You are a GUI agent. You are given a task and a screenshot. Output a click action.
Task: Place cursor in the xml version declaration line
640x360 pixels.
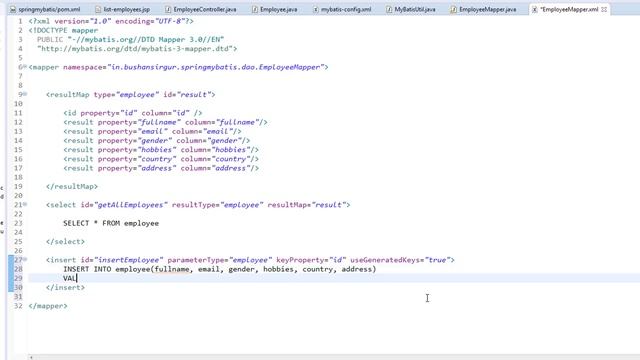(111, 21)
